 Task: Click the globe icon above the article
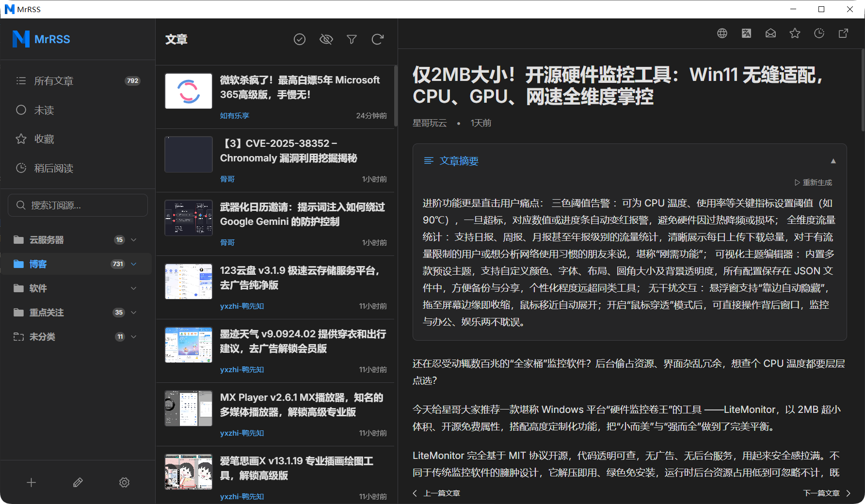tap(722, 33)
